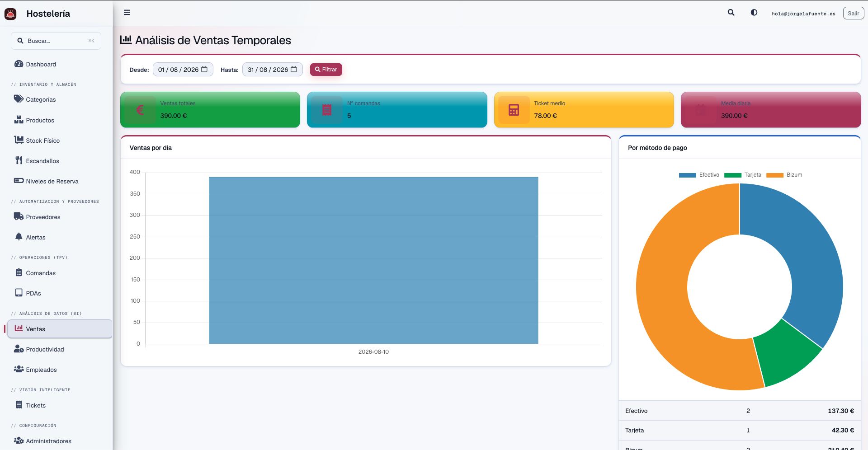The image size is (868, 450).
Task: Click the Proveedores truck icon
Action: pyautogui.click(x=19, y=216)
